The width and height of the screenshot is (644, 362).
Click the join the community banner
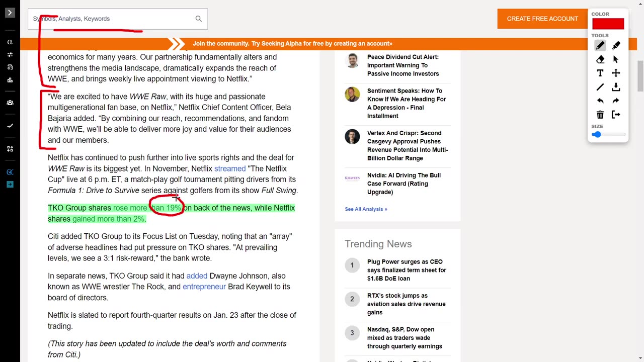(292, 44)
